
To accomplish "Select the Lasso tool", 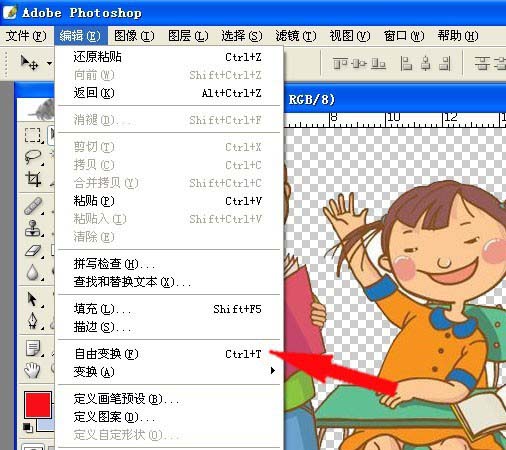I will [x=32, y=157].
